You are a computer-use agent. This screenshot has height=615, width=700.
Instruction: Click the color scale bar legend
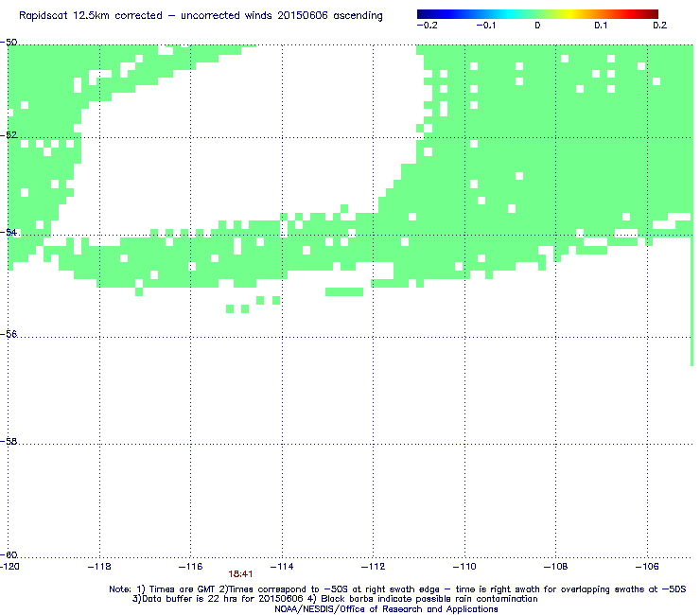[x=537, y=14]
